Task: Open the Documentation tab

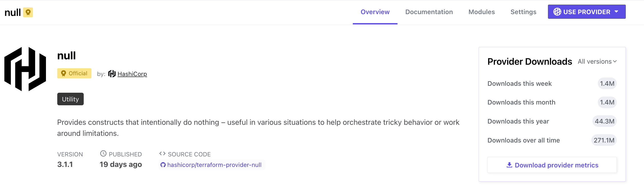Action: (x=429, y=12)
